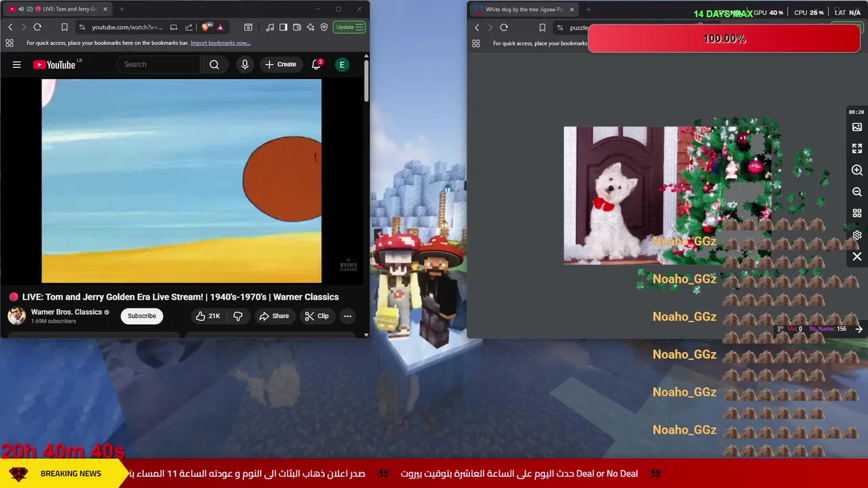Image resolution: width=868 pixels, height=488 pixels.
Task: Open the Brave Wallet icon
Action: [x=297, y=27]
